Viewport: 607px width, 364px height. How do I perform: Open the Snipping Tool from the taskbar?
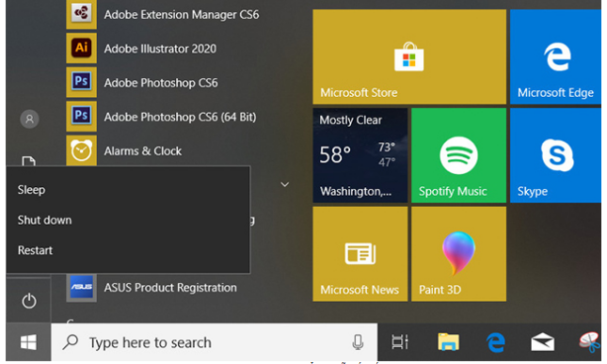point(589,342)
